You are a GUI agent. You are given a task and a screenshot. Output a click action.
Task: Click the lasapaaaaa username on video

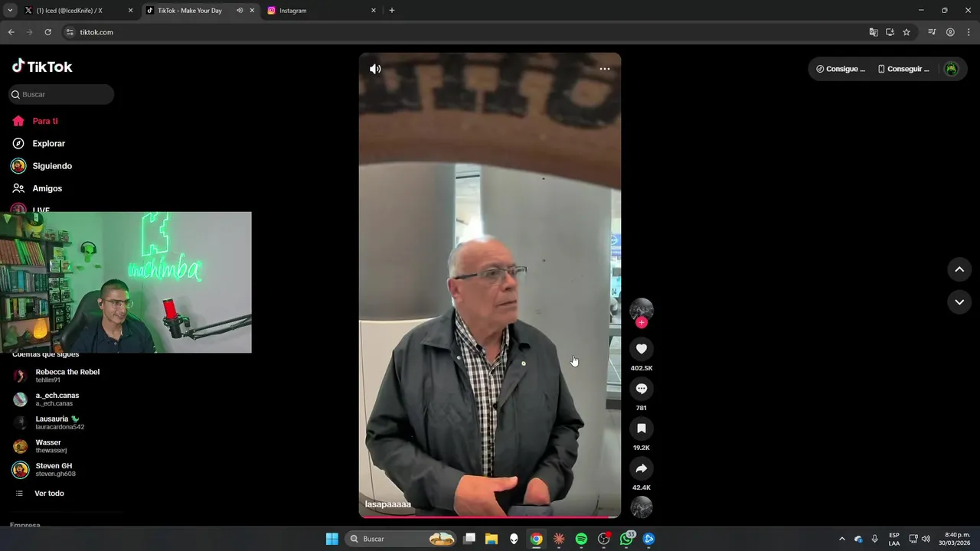[x=388, y=504]
